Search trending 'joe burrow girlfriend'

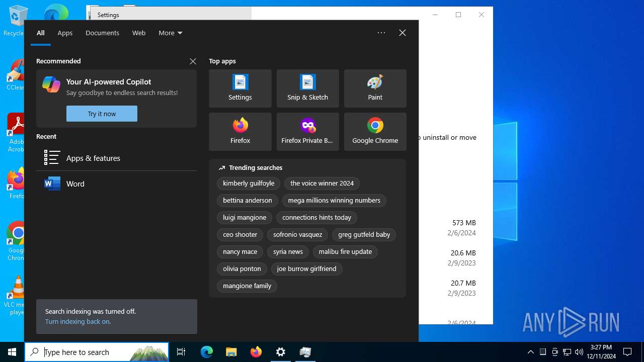[x=306, y=269]
